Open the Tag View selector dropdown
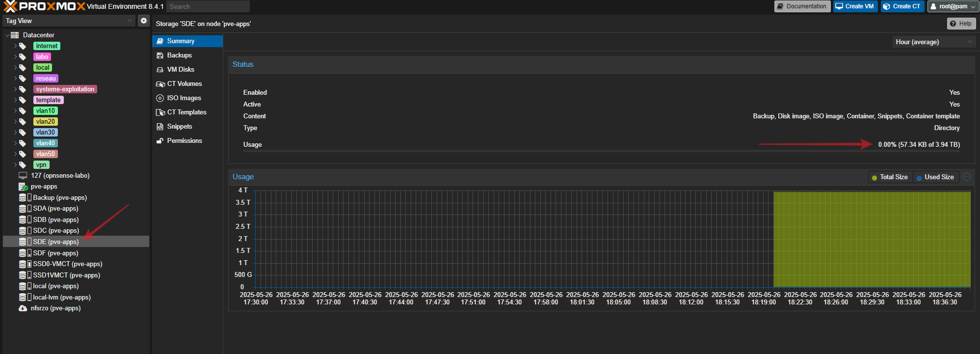Viewport: 980px width, 354px height. pos(69,21)
